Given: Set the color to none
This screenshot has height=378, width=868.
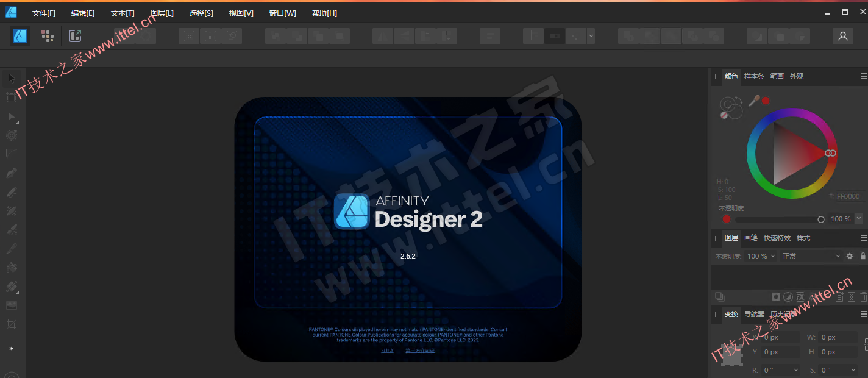Looking at the screenshot, I should [724, 115].
